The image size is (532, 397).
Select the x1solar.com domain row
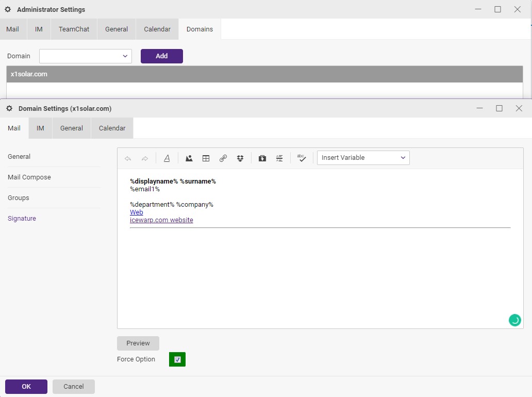(264, 74)
